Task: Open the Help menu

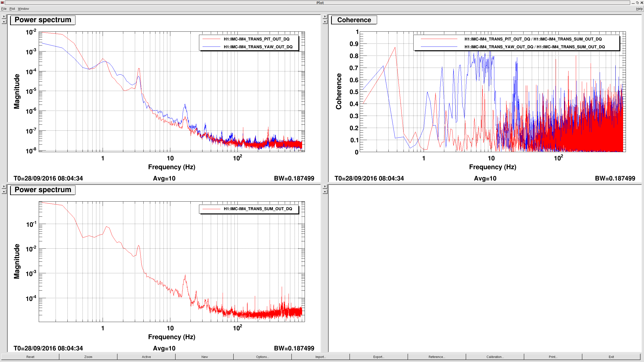Action: pos(639,9)
